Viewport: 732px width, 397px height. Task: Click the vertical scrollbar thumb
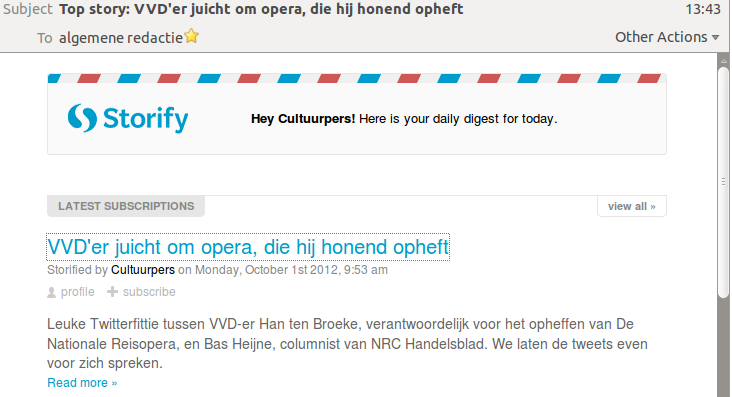(x=724, y=182)
